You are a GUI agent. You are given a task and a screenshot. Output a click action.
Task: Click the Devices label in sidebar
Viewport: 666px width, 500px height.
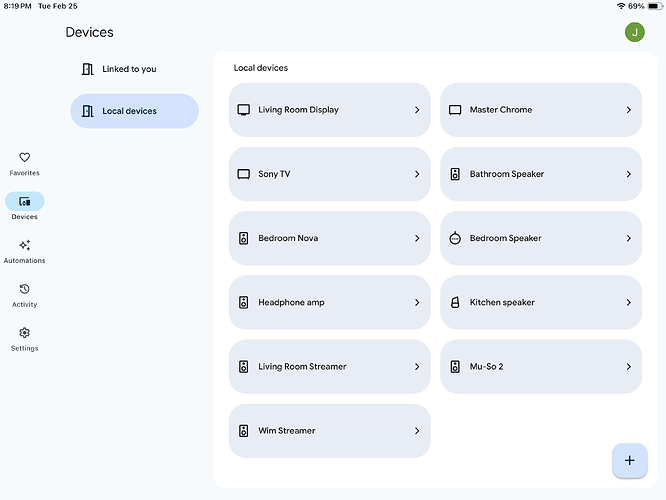point(25,217)
